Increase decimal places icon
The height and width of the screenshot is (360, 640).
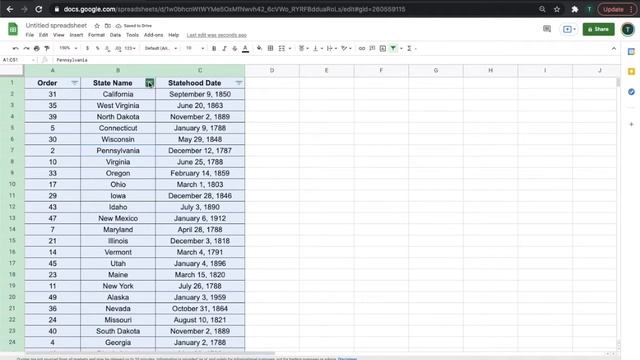(x=118, y=48)
